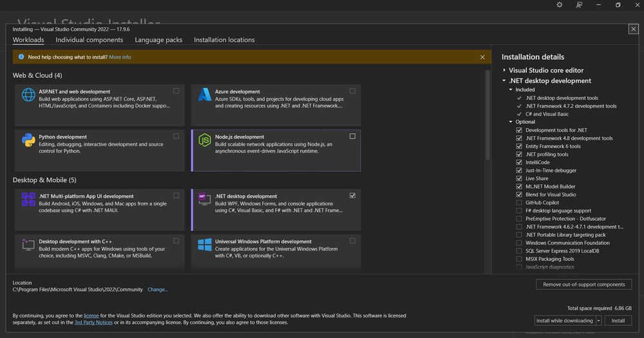The height and width of the screenshot is (338, 644).
Task: Uncheck .NET Framework 4.8 development tools
Action: pos(519,138)
